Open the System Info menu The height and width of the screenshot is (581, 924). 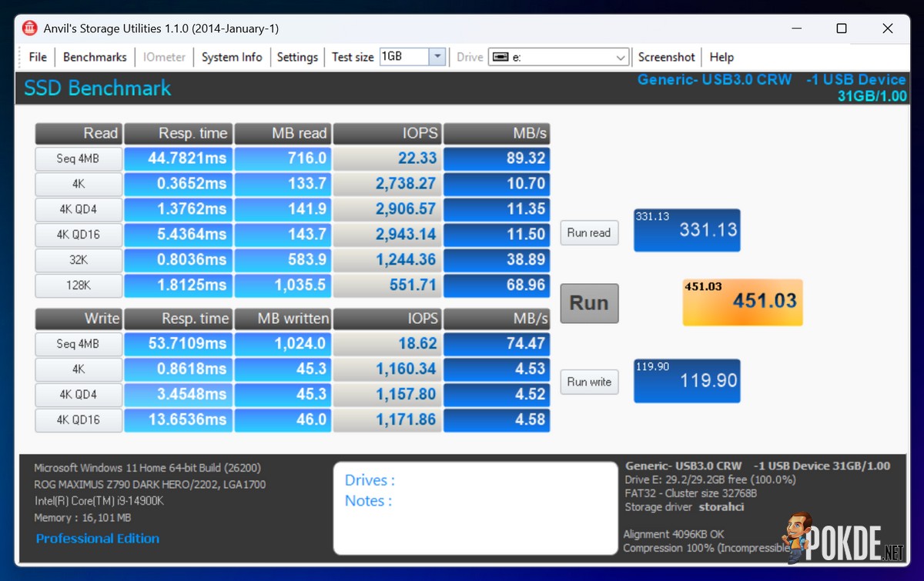[x=232, y=57]
